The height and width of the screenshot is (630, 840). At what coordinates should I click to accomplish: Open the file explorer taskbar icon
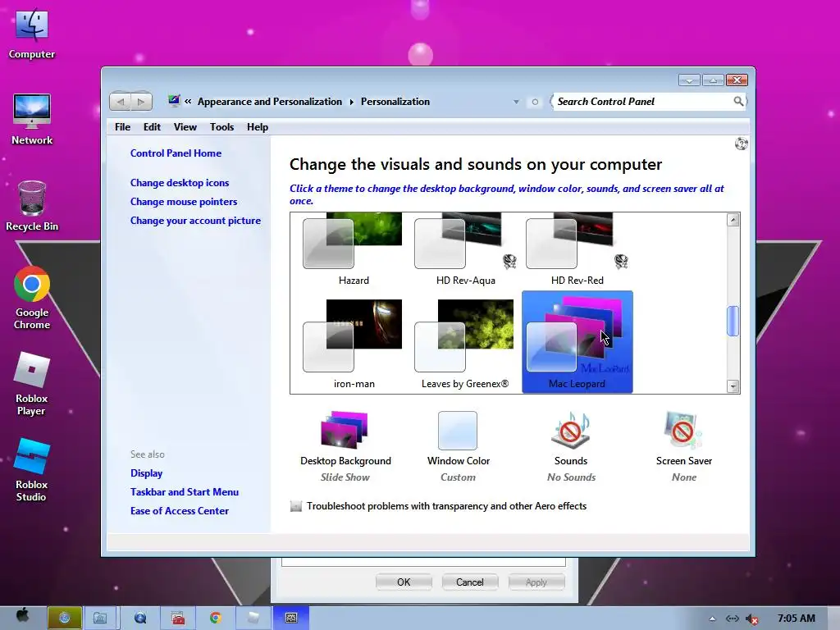click(100, 618)
